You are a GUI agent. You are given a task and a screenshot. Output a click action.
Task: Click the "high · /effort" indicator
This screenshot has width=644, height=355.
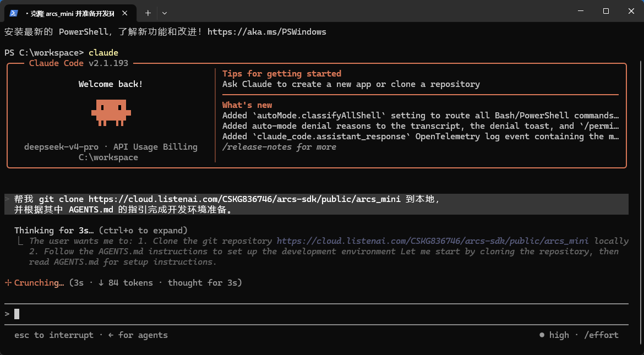click(578, 335)
